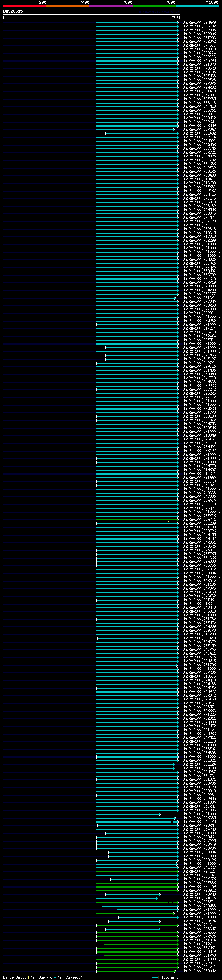Select the purple ~60% identity legend segment

pyautogui.click(x=111, y=6)
